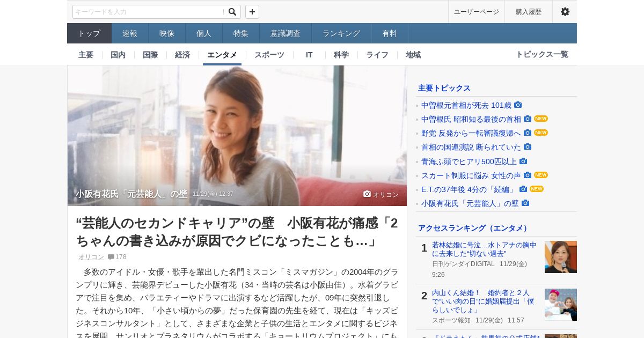Click the 主要トピックス section heading

444,88
